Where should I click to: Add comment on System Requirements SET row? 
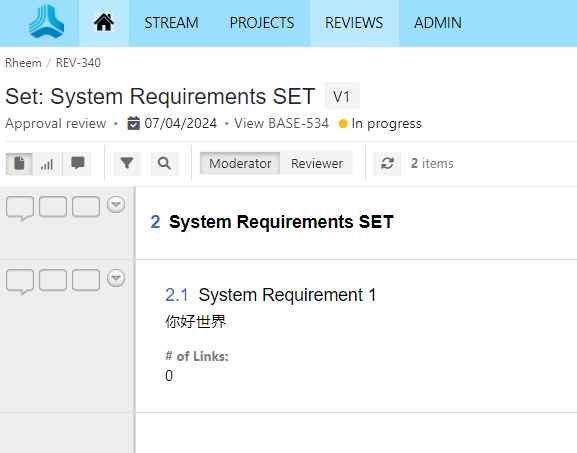pyautogui.click(x=20, y=208)
